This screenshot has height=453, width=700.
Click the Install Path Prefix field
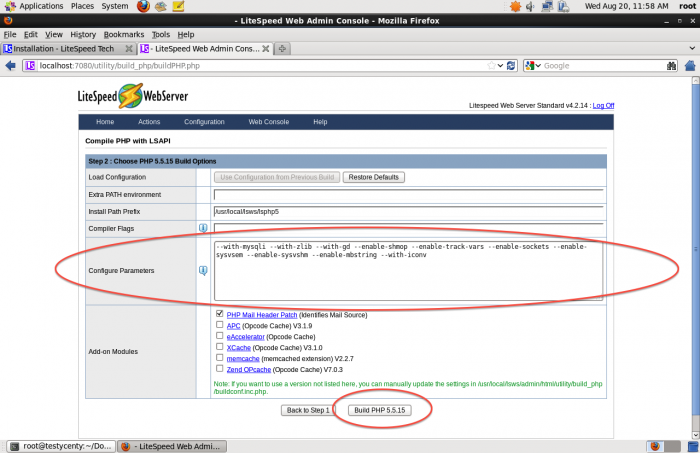pyautogui.click(x=408, y=212)
